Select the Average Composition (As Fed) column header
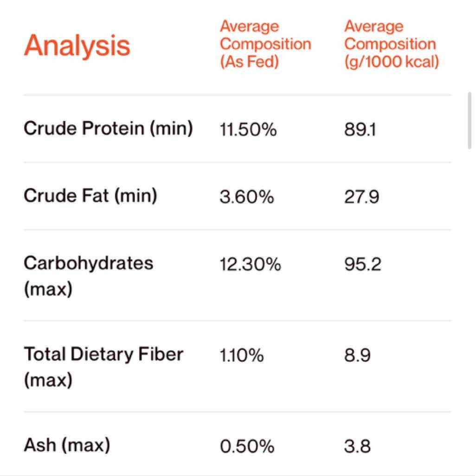 [x=265, y=44]
